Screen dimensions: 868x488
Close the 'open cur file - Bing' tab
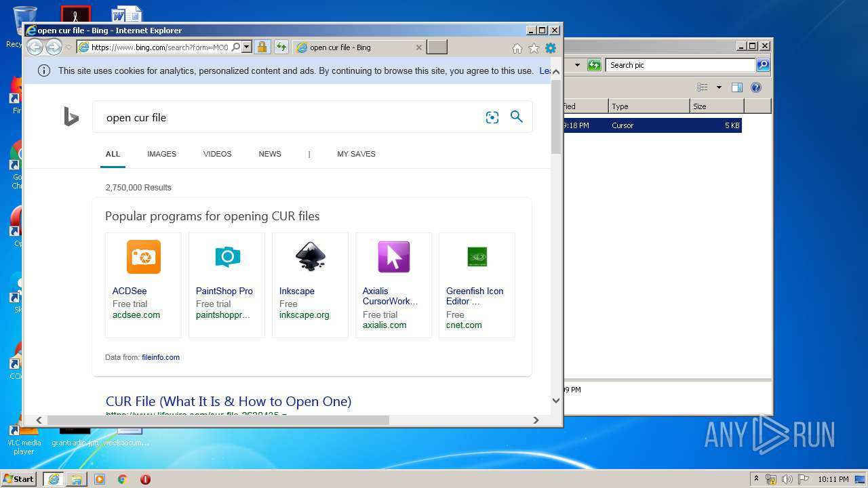(x=418, y=47)
